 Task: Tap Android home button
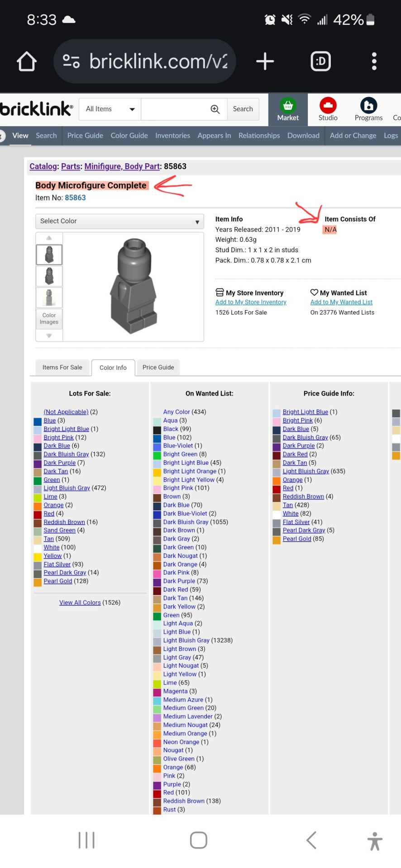click(199, 840)
